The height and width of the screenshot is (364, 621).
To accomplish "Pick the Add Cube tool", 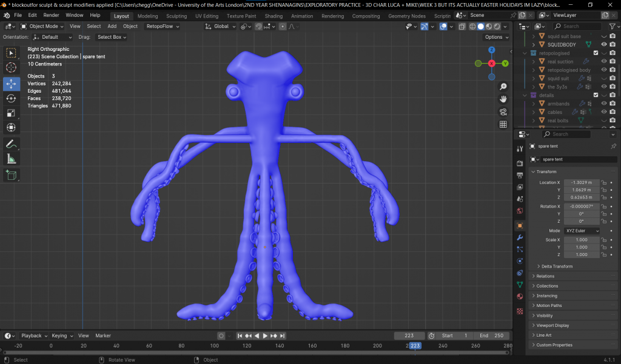I will 12,175.
